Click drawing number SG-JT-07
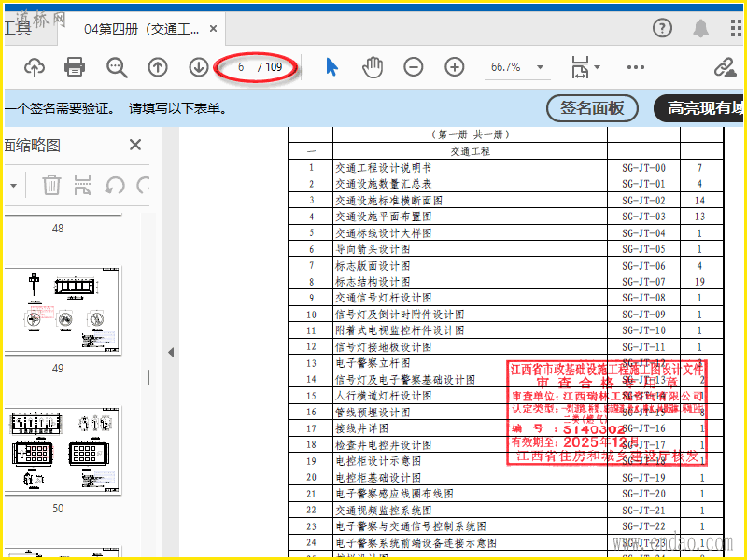The width and height of the screenshot is (747, 560). [x=643, y=282]
